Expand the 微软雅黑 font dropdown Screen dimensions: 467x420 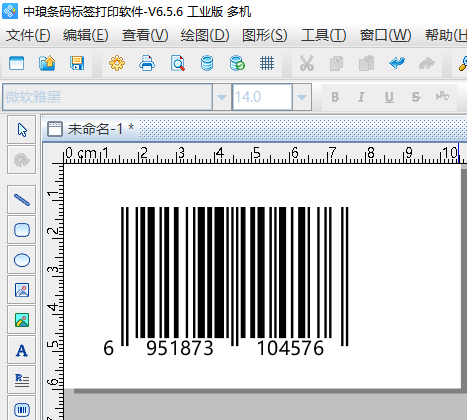tap(222, 97)
